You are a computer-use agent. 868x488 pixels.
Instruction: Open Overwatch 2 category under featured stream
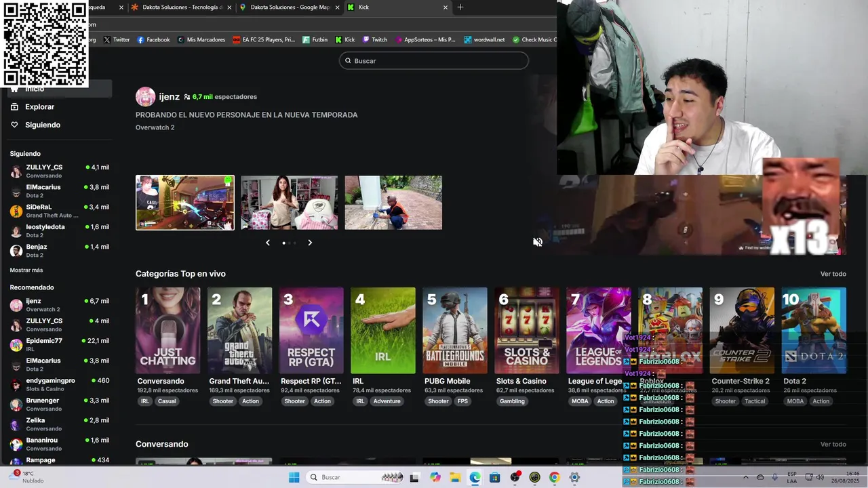tap(155, 127)
